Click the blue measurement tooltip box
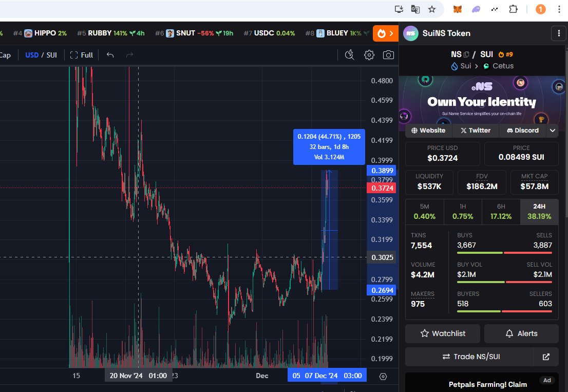This screenshot has height=392, width=568. (329, 147)
